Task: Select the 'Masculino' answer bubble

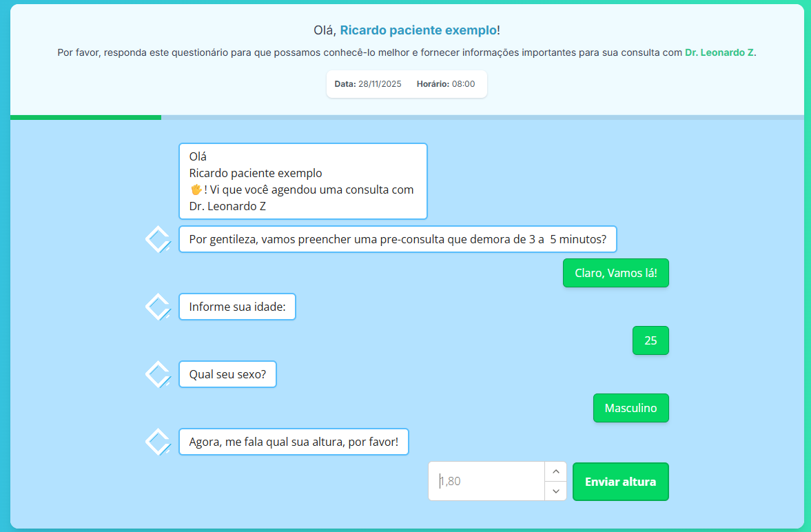Action: click(630, 408)
